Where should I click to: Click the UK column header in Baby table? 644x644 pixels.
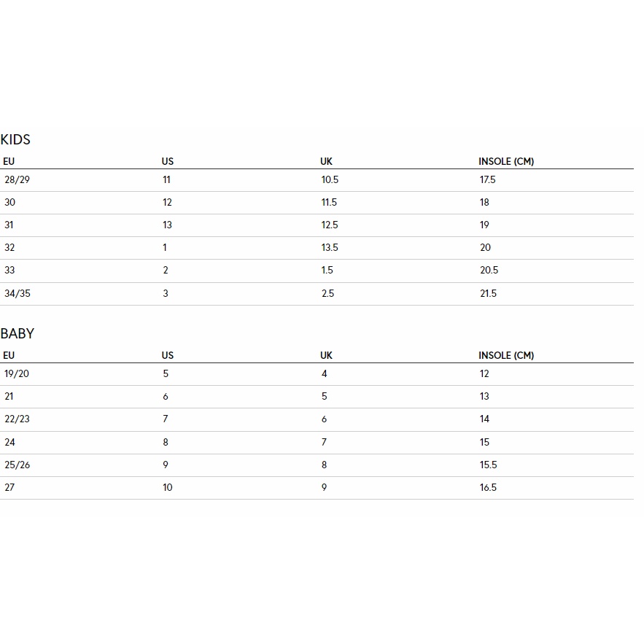(326, 355)
